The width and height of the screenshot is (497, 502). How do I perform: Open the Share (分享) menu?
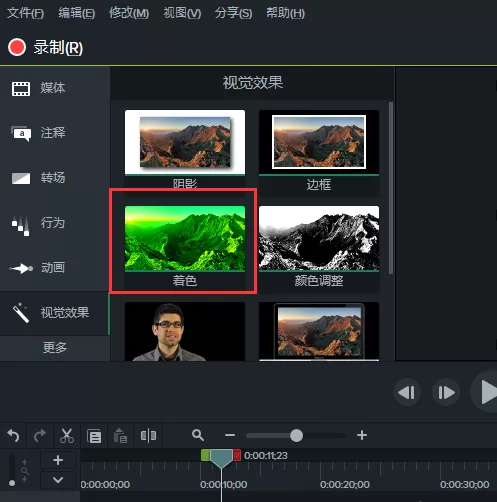(x=233, y=13)
